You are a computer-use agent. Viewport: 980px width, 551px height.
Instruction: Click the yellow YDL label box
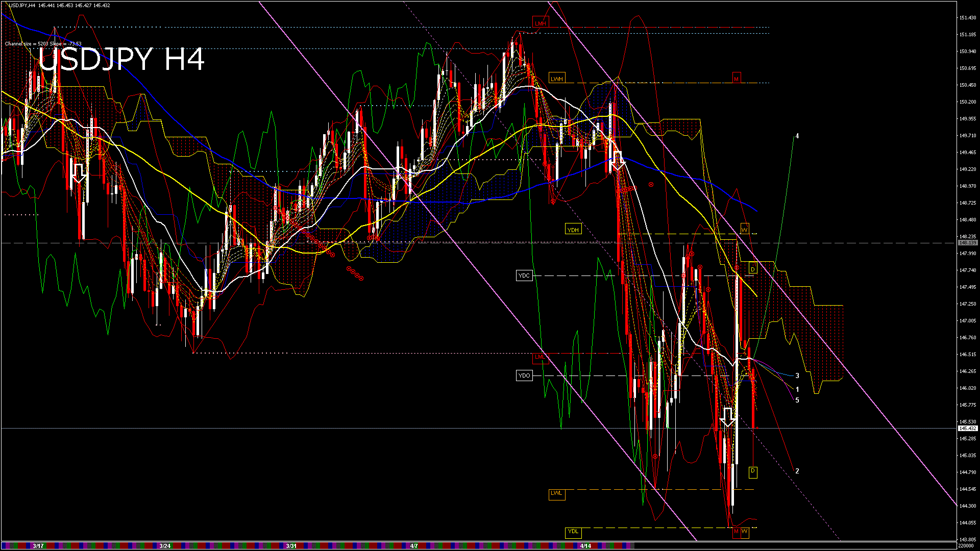pyautogui.click(x=573, y=532)
